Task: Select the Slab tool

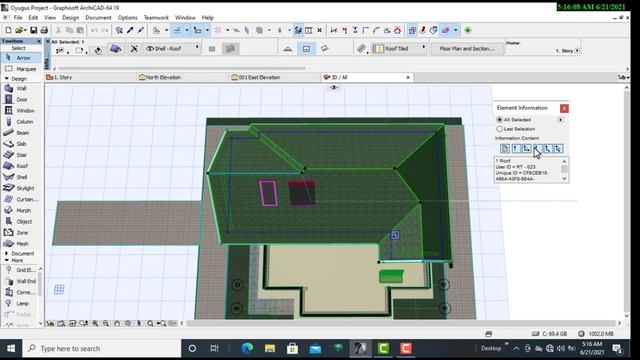Action: tap(21, 144)
